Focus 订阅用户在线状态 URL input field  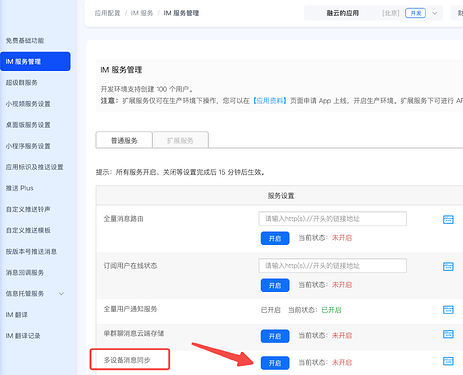(x=332, y=266)
